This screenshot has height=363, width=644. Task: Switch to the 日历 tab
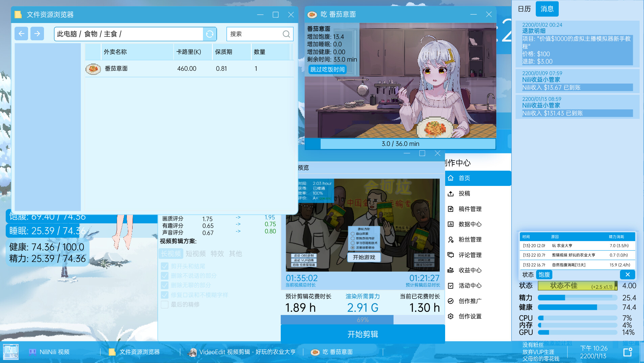click(524, 9)
